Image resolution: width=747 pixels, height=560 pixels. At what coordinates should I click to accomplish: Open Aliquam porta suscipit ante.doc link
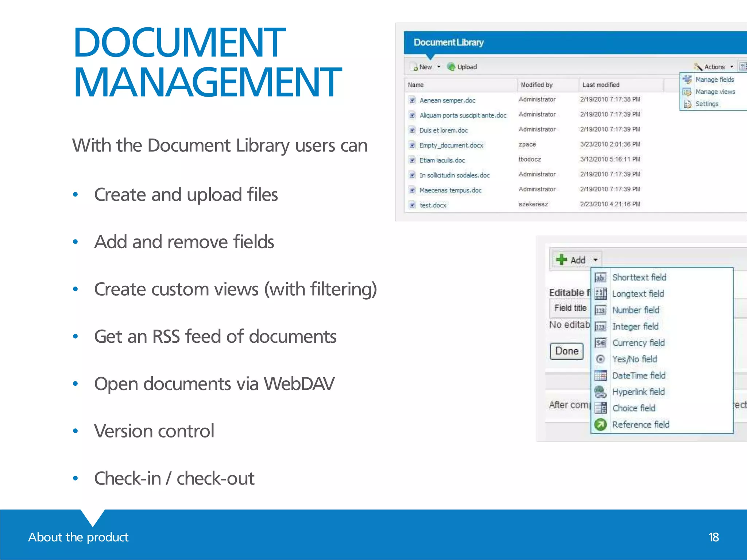click(463, 115)
